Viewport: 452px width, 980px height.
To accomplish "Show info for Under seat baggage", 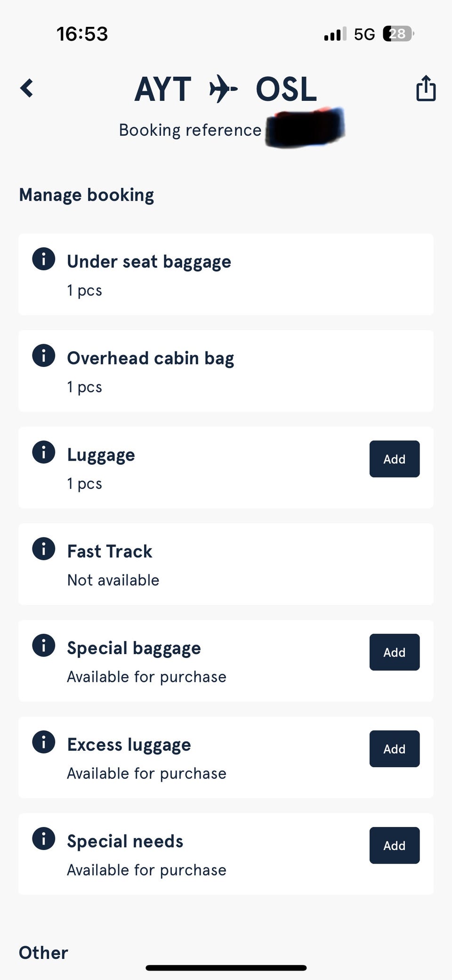I will (x=44, y=259).
